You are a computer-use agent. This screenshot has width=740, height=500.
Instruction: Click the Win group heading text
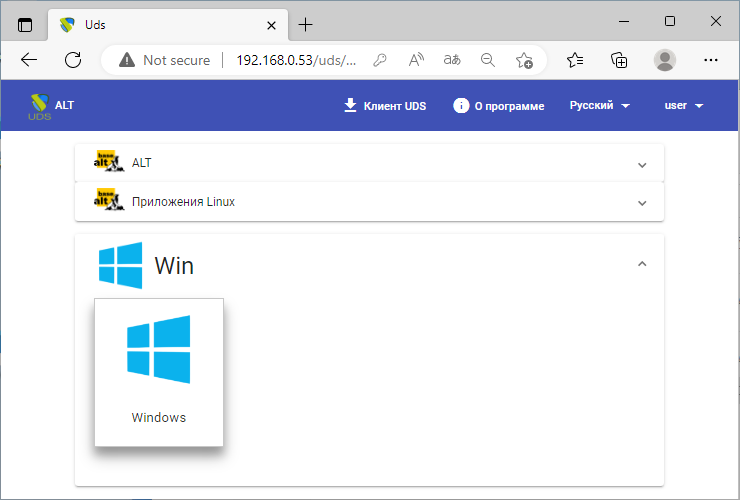(x=174, y=265)
